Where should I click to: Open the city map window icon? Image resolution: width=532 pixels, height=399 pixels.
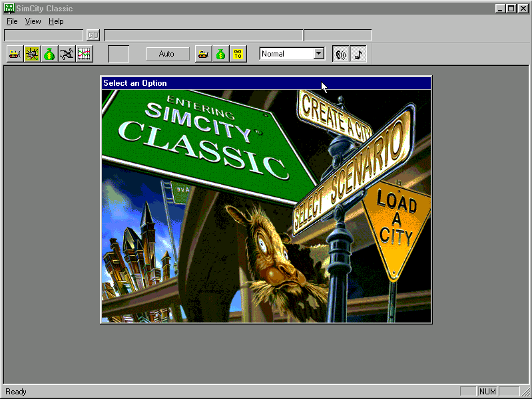(x=32, y=55)
